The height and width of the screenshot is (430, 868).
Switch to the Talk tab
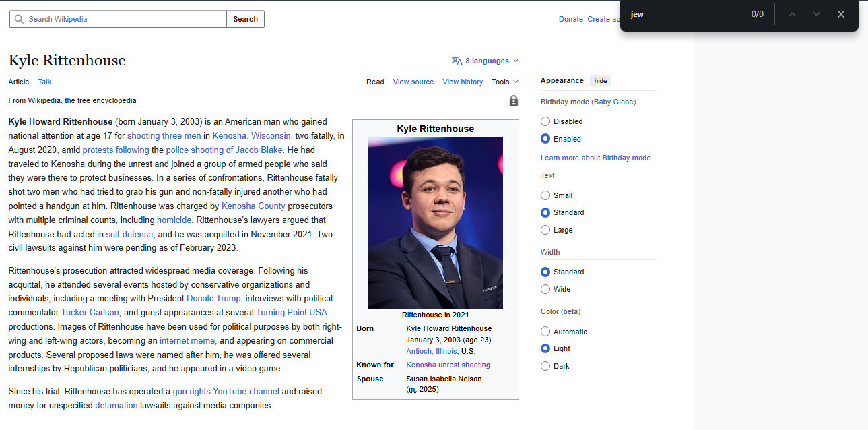44,82
